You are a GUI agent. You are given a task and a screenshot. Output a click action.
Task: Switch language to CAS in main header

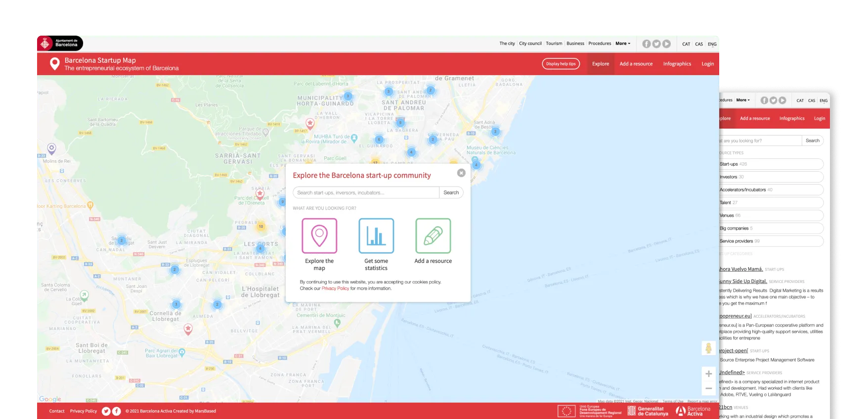pyautogui.click(x=699, y=44)
